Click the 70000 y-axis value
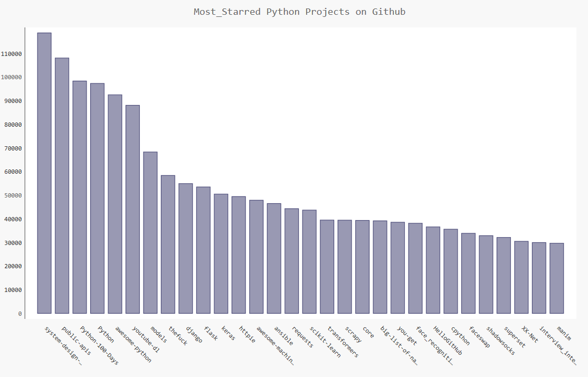This screenshot has width=588, height=377. click(13, 148)
